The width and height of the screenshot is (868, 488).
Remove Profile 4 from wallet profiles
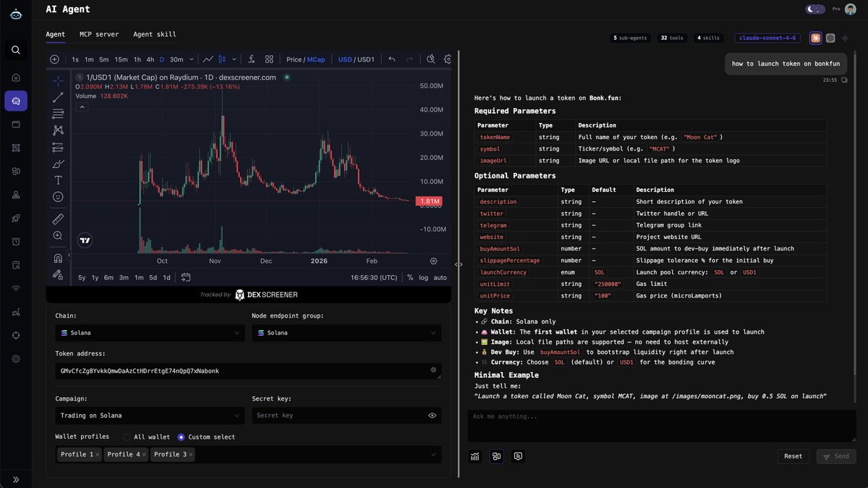tap(144, 454)
